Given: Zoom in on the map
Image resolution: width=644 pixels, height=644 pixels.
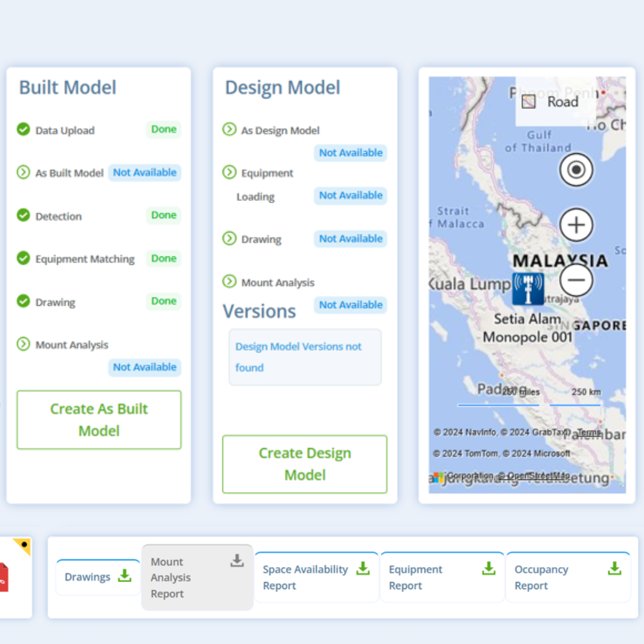Looking at the screenshot, I should [576, 225].
